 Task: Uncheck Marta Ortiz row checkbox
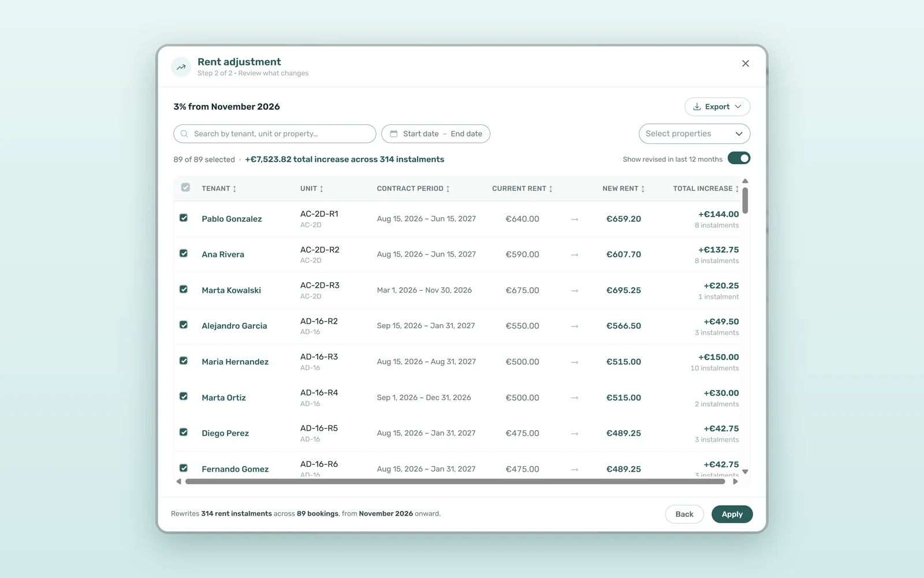coord(184,397)
